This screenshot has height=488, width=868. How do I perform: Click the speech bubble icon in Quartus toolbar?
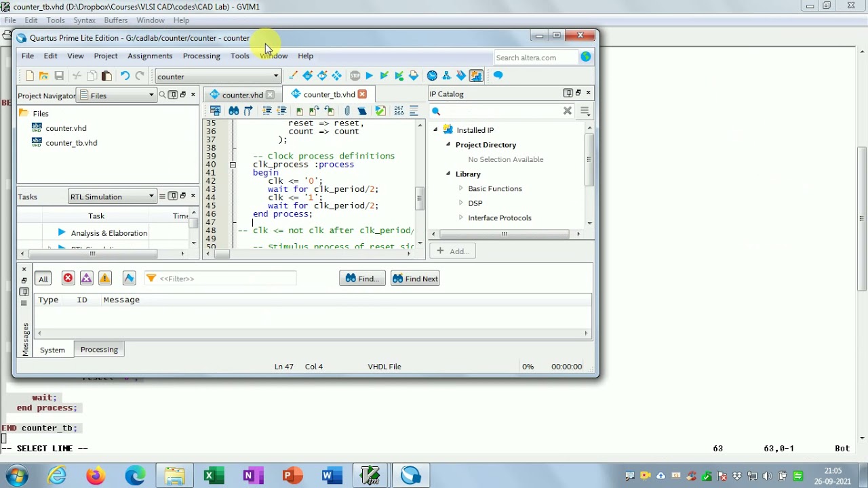click(498, 76)
